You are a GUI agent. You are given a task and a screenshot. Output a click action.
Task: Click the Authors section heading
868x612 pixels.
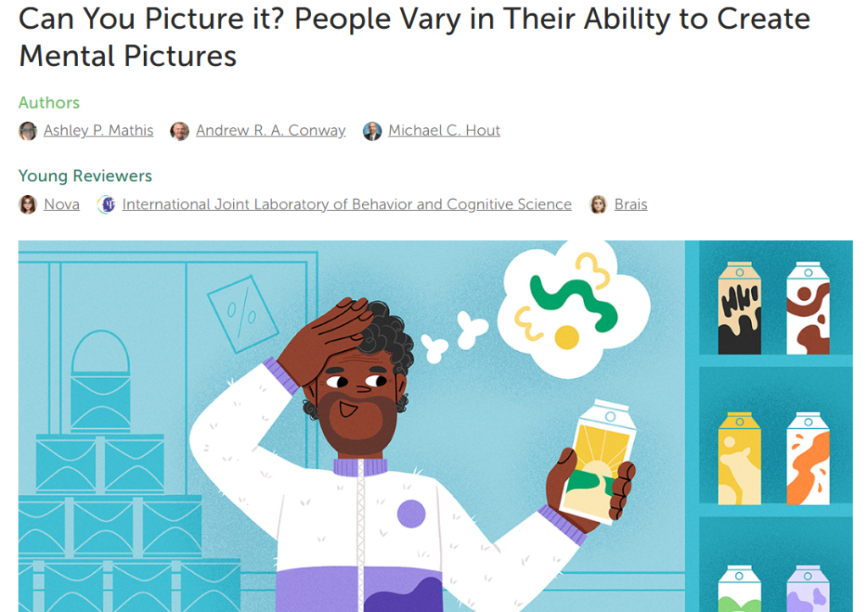48,103
